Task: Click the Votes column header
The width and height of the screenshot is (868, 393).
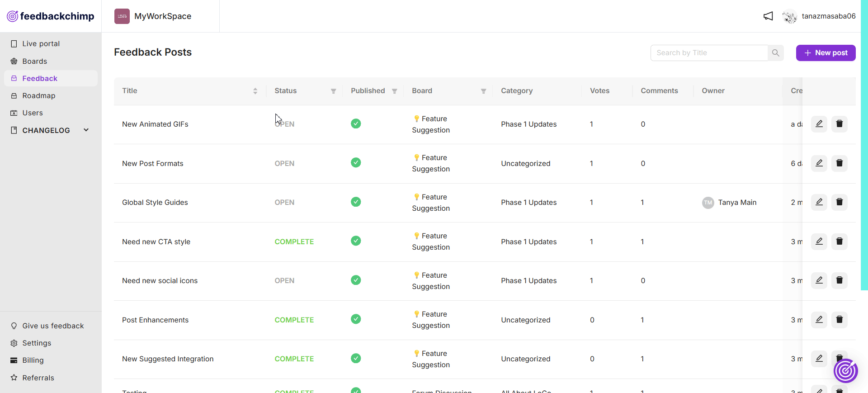Action: point(599,91)
